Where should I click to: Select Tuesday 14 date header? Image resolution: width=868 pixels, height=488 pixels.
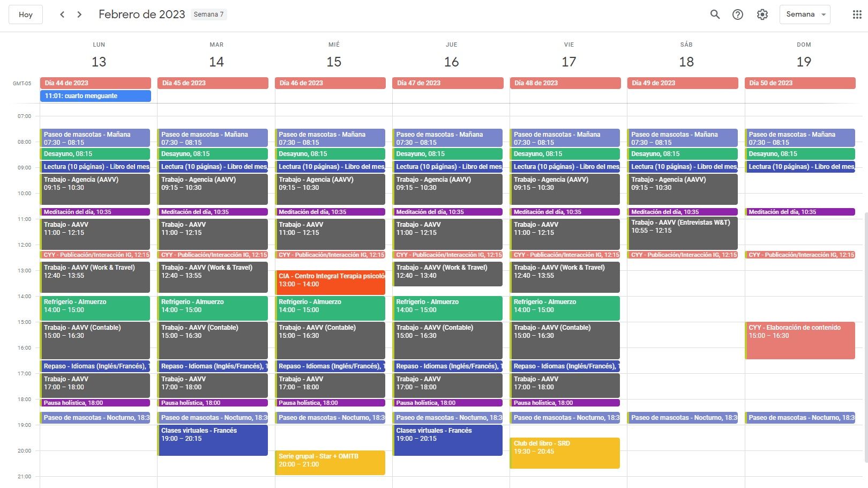point(216,62)
